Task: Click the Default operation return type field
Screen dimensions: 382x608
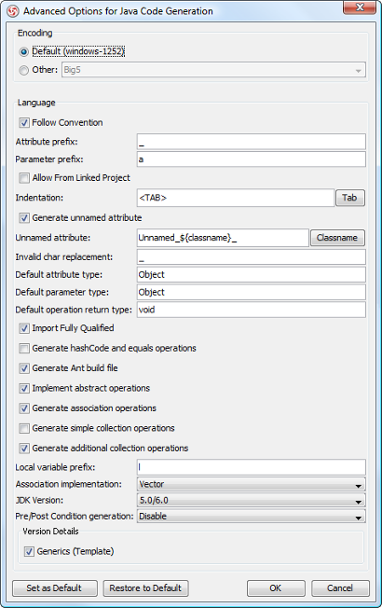Action: (251, 309)
